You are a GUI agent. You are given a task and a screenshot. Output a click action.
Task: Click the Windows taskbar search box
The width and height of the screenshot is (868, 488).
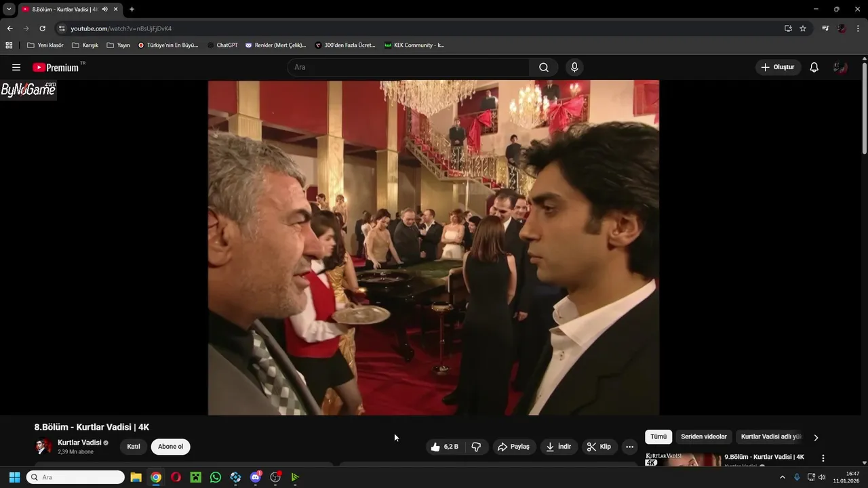[x=75, y=477]
